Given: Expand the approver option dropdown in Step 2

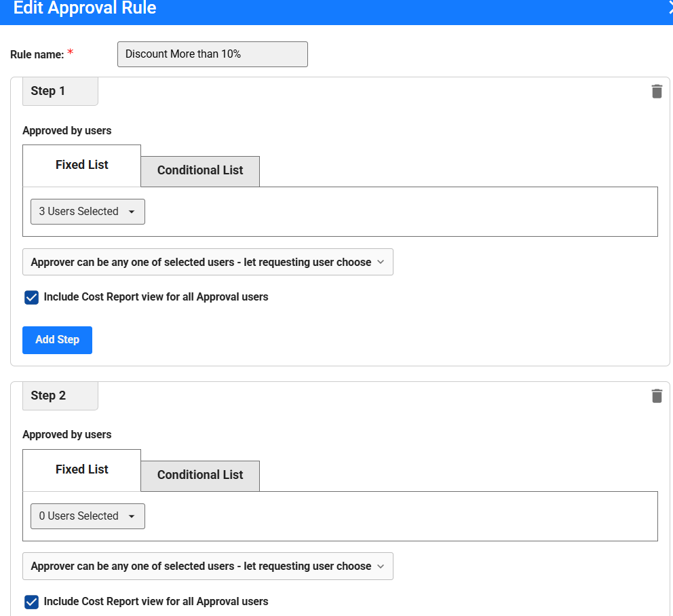Looking at the screenshot, I should 208,566.
